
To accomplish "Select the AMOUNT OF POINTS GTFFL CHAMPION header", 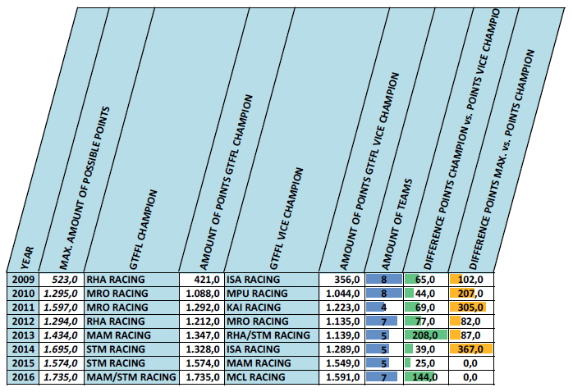I will tap(227, 183).
